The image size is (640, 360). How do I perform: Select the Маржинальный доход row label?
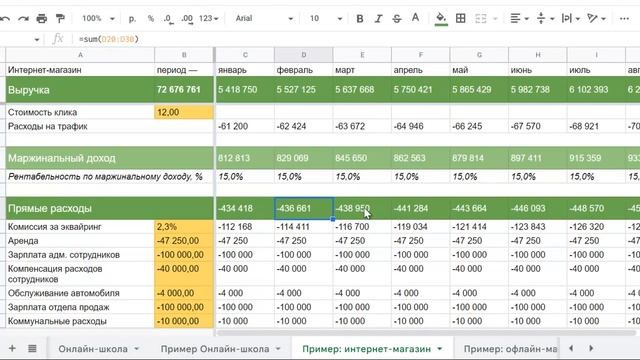click(80, 158)
